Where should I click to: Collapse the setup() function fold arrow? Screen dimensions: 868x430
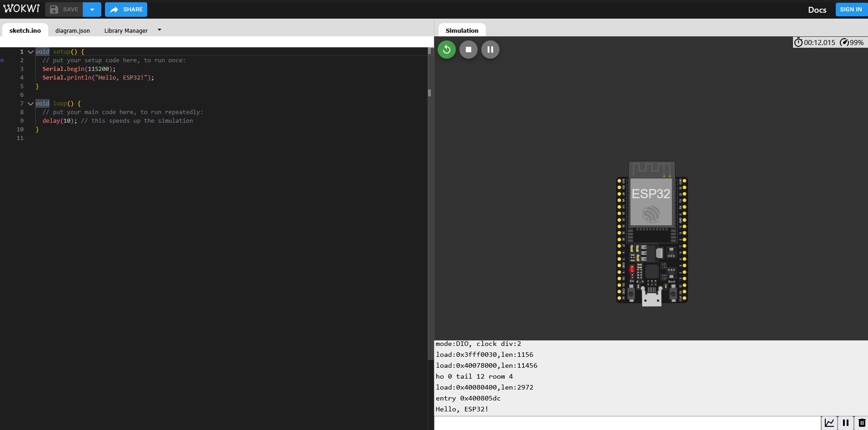30,52
